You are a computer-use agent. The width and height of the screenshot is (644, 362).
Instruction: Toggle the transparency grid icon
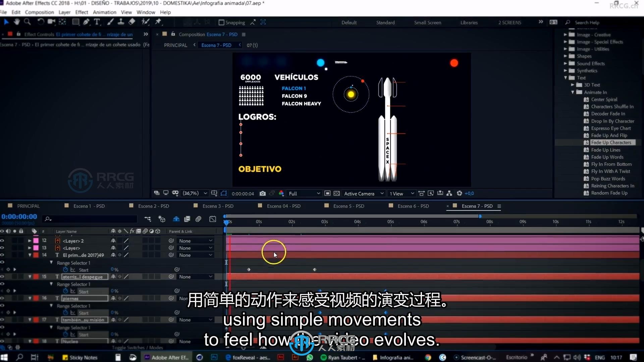point(337,193)
